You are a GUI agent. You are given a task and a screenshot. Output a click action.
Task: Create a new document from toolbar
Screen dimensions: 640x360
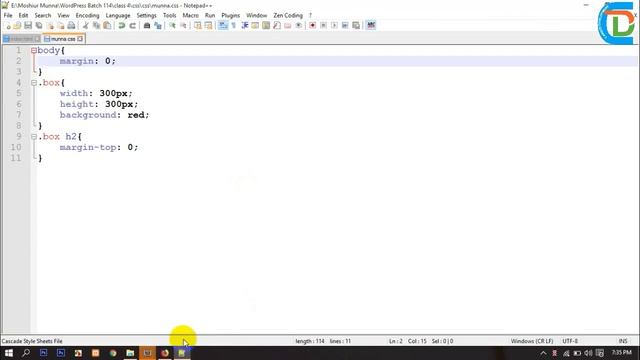coord(8,26)
